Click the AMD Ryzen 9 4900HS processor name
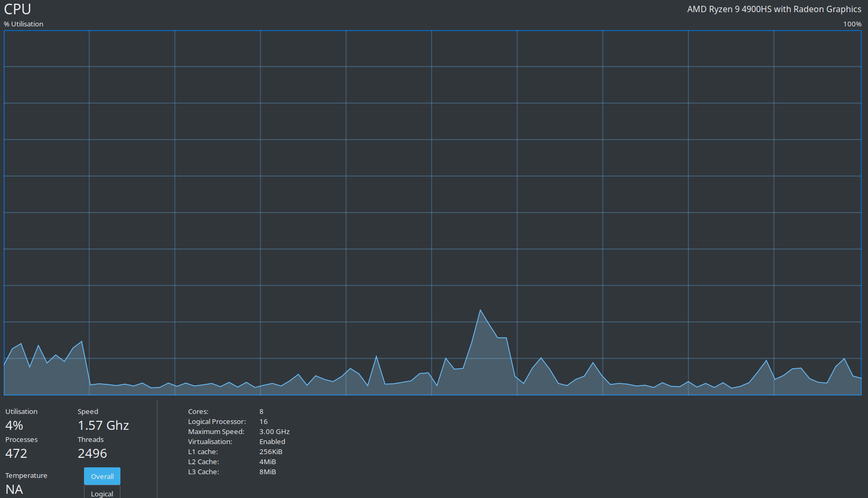The width and height of the screenshot is (868, 498). pos(773,9)
